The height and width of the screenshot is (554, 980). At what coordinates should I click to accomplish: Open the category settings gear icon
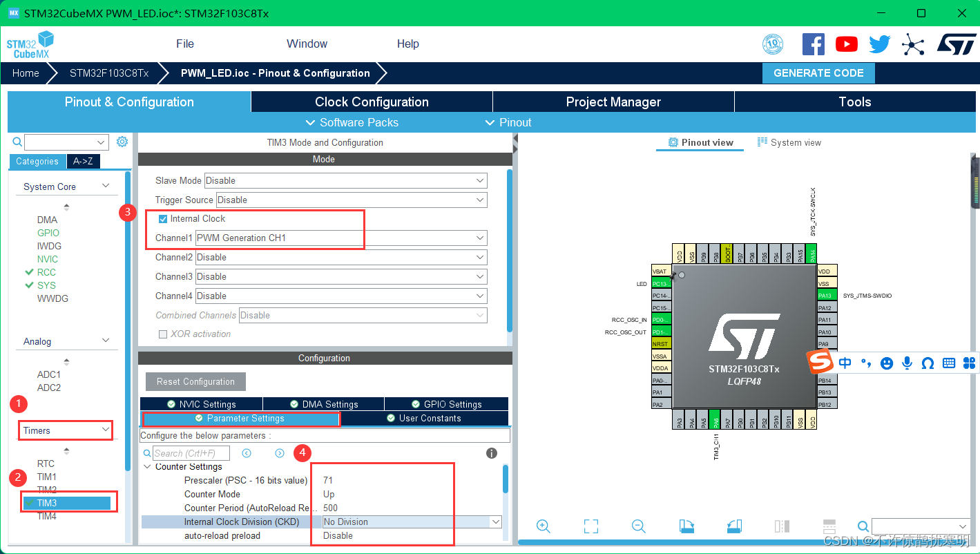pyautogui.click(x=122, y=142)
